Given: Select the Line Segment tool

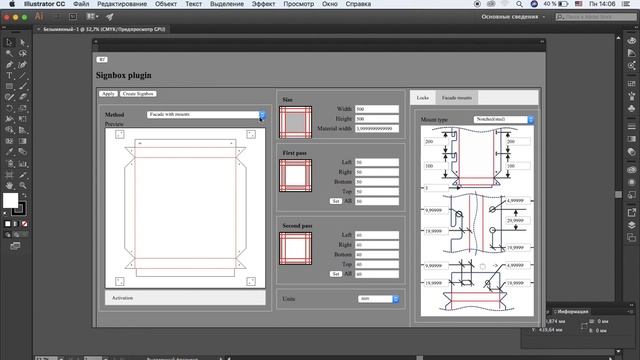Looking at the screenshot, I should [x=23, y=76].
